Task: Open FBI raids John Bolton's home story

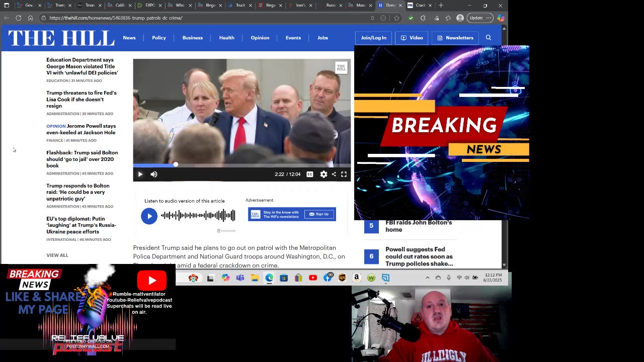Action: [419, 226]
